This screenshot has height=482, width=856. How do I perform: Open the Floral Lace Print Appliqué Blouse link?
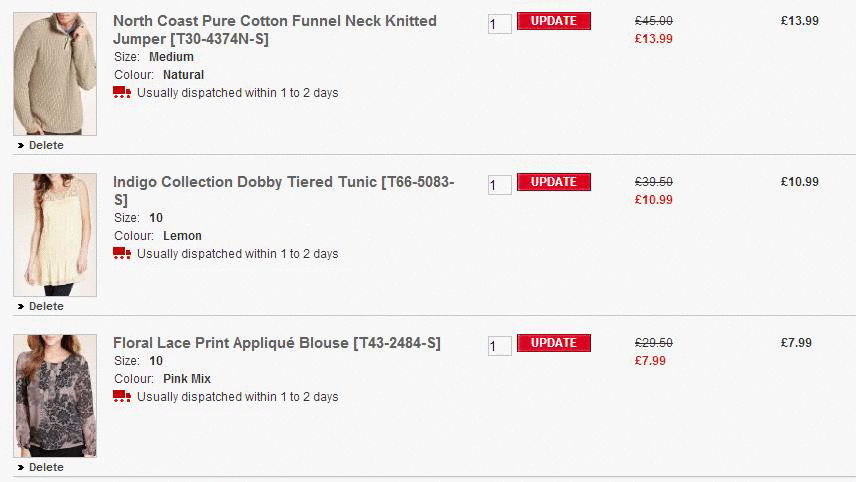[276, 343]
